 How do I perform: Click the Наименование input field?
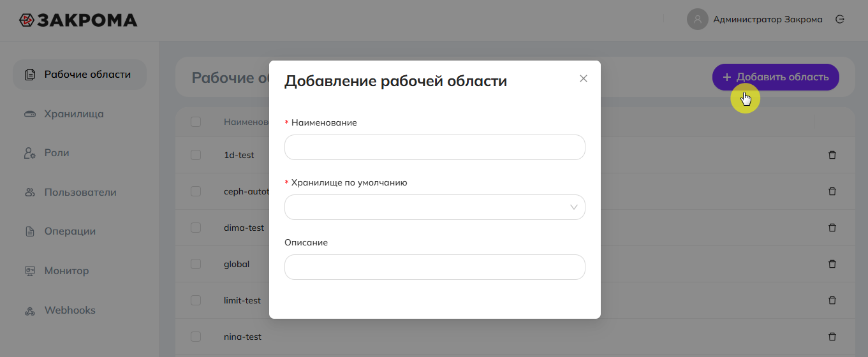(x=434, y=147)
